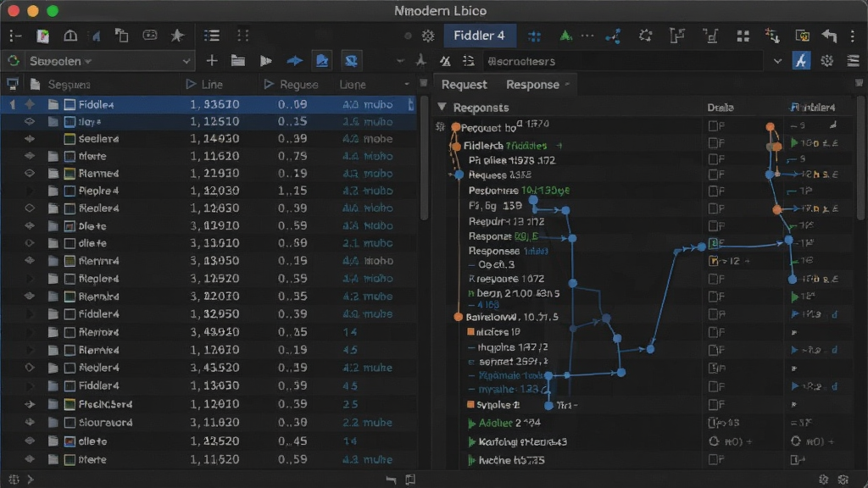Viewport: 868px width, 488px height.
Task: Select the row with value 3,43520
Action: 209,368
